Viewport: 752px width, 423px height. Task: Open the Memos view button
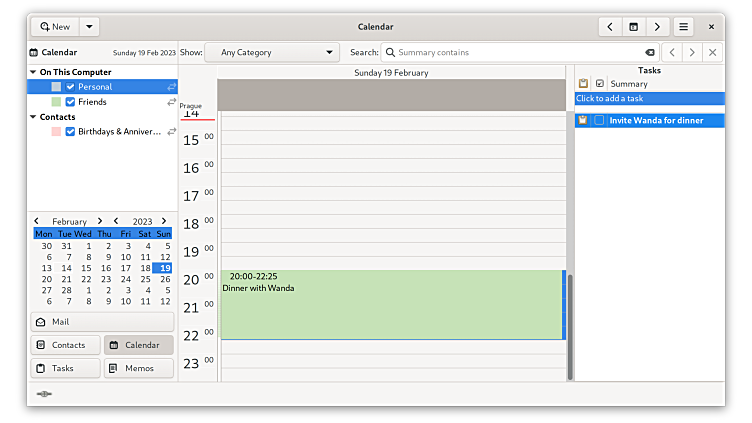pyautogui.click(x=138, y=368)
